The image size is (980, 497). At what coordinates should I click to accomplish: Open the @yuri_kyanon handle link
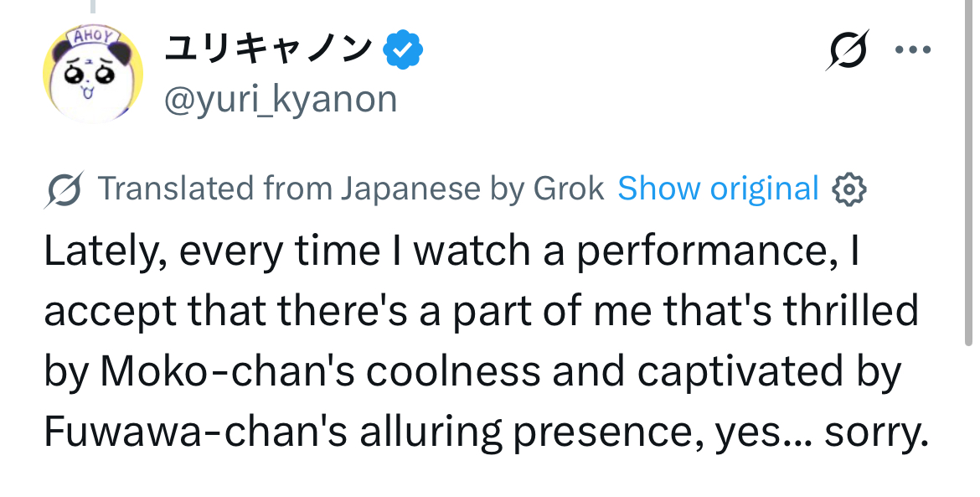click(281, 99)
